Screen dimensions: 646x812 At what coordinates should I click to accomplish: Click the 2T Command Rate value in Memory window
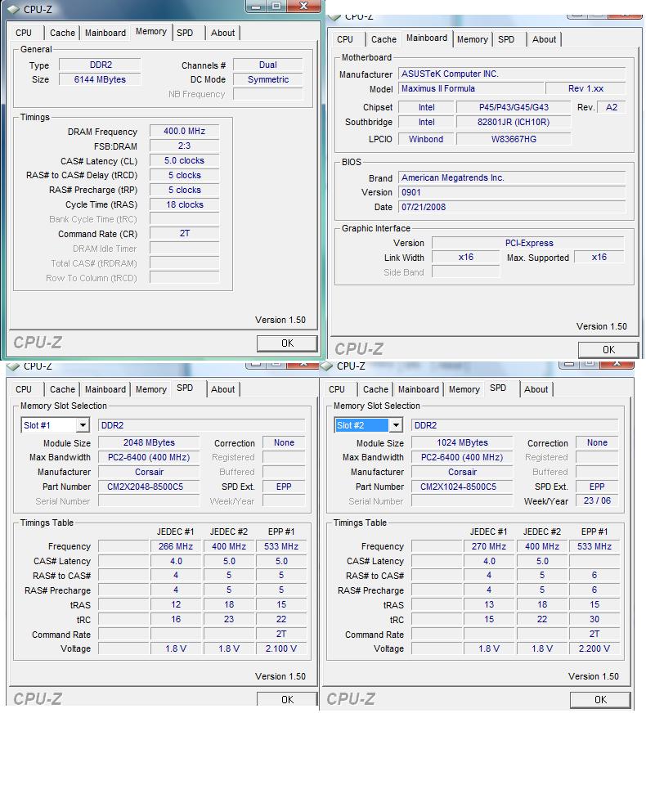[185, 233]
